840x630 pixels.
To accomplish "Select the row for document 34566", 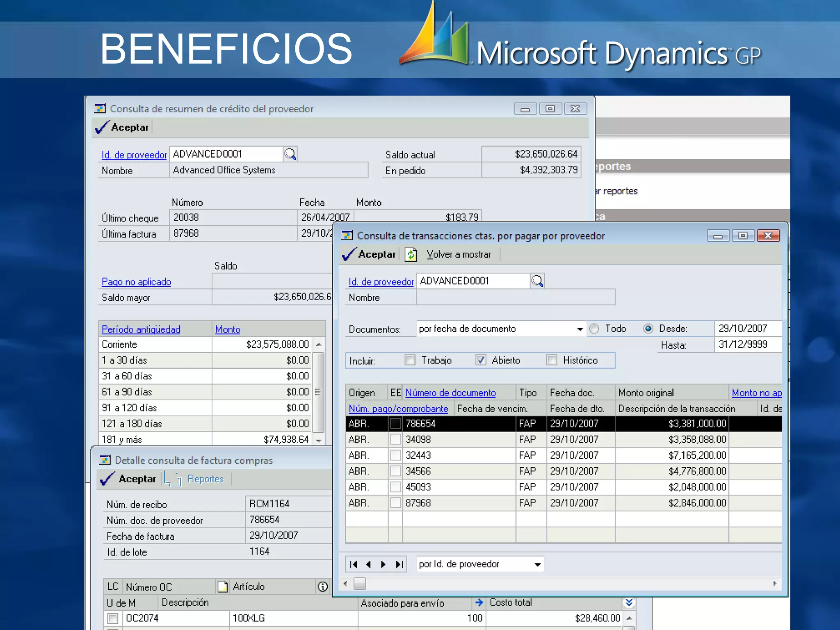I will click(564, 471).
